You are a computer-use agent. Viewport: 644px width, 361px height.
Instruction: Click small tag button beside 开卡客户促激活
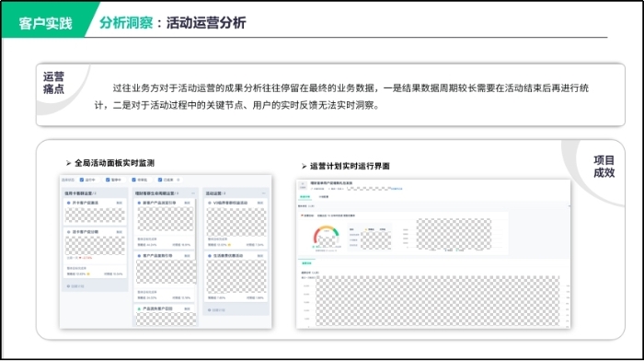pyautogui.click(x=119, y=204)
